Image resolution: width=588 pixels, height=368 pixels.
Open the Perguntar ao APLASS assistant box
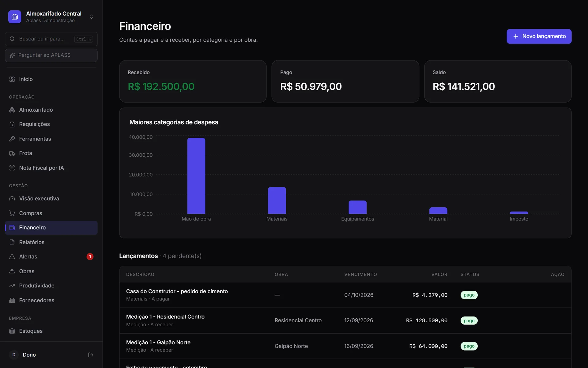(x=51, y=55)
